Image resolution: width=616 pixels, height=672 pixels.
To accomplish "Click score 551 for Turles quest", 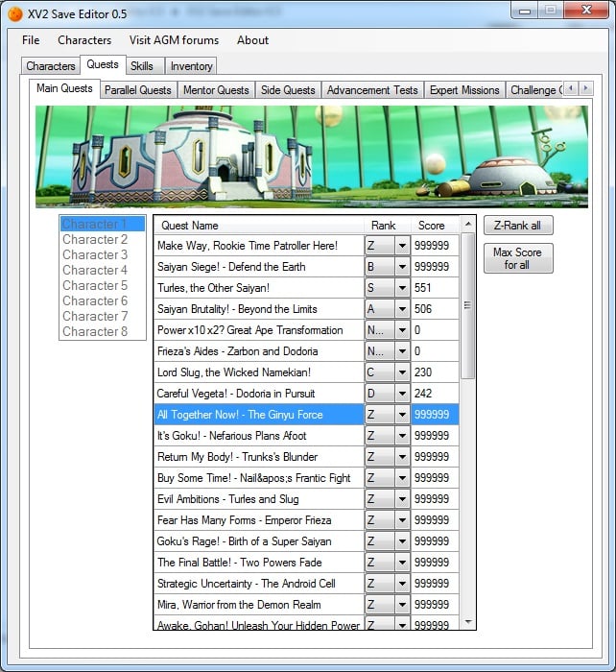I will 436,288.
